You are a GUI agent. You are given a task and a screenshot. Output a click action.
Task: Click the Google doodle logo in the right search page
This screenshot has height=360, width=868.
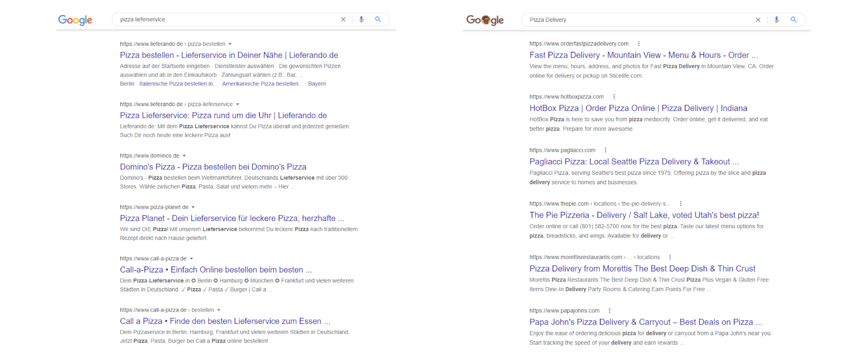coord(485,20)
